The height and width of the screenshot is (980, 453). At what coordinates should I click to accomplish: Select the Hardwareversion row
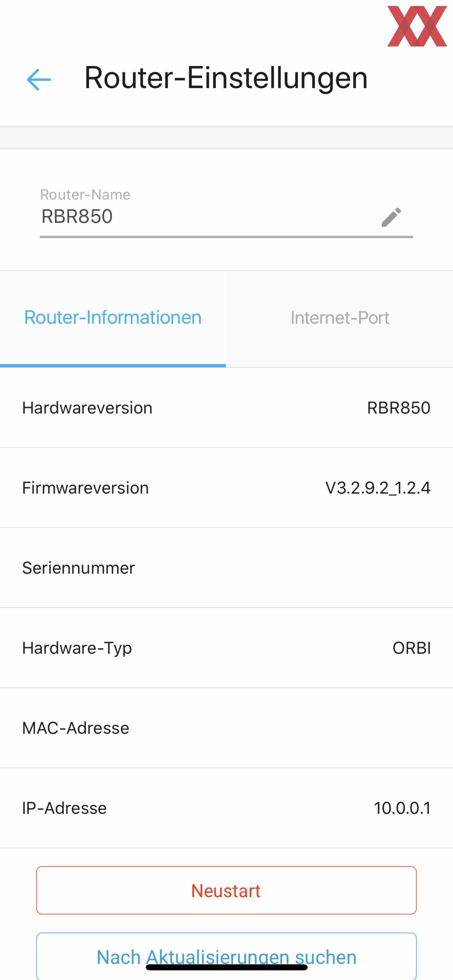226,408
